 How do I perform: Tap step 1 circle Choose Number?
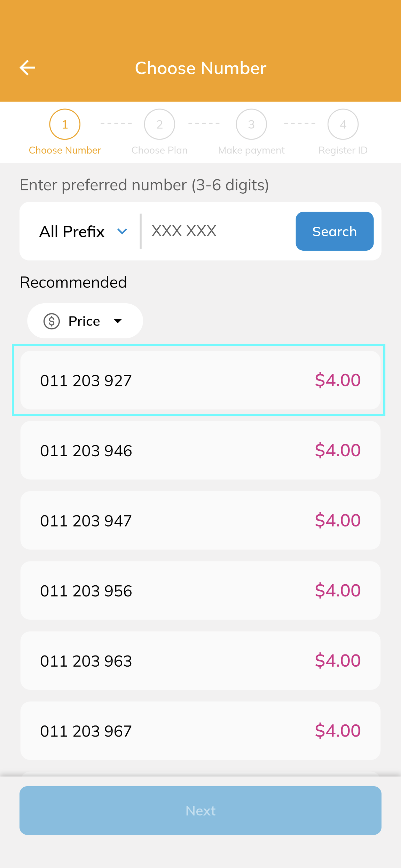coord(65,124)
